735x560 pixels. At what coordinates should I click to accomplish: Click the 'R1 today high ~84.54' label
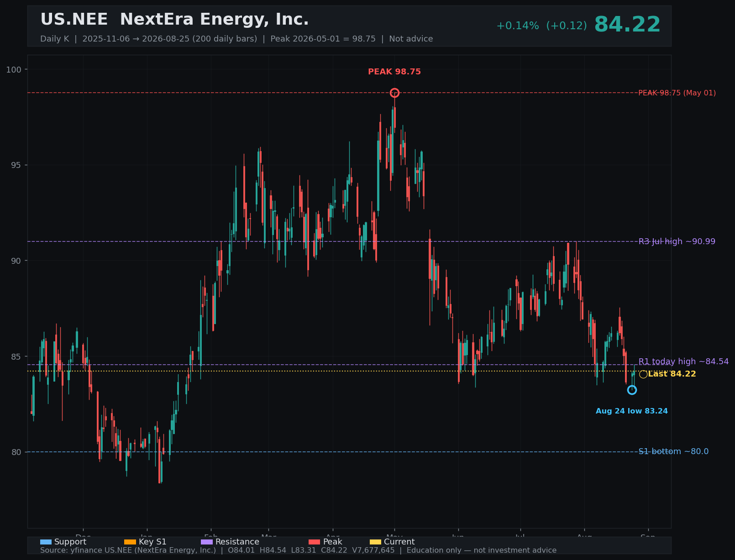[683, 361]
